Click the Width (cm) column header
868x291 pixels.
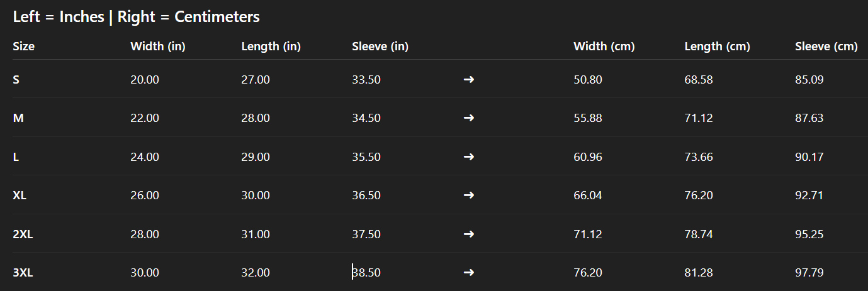[604, 47]
